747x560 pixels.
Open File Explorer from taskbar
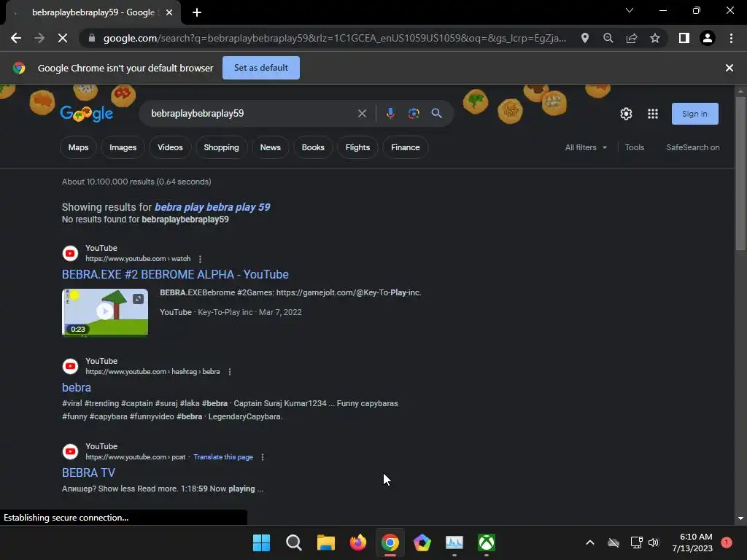326,542
